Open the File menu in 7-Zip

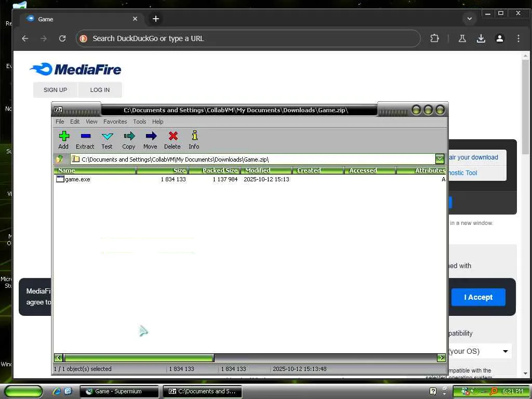60,122
